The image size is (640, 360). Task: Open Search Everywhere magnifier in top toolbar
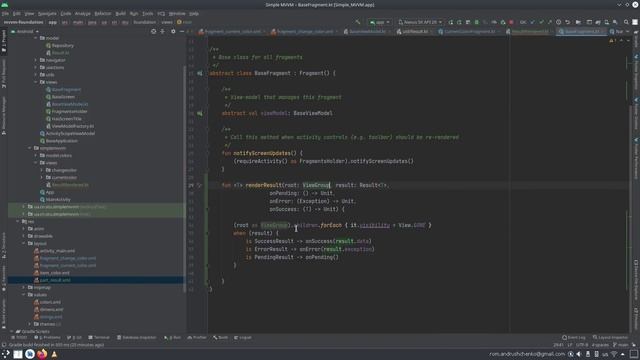click(x=626, y=22)
